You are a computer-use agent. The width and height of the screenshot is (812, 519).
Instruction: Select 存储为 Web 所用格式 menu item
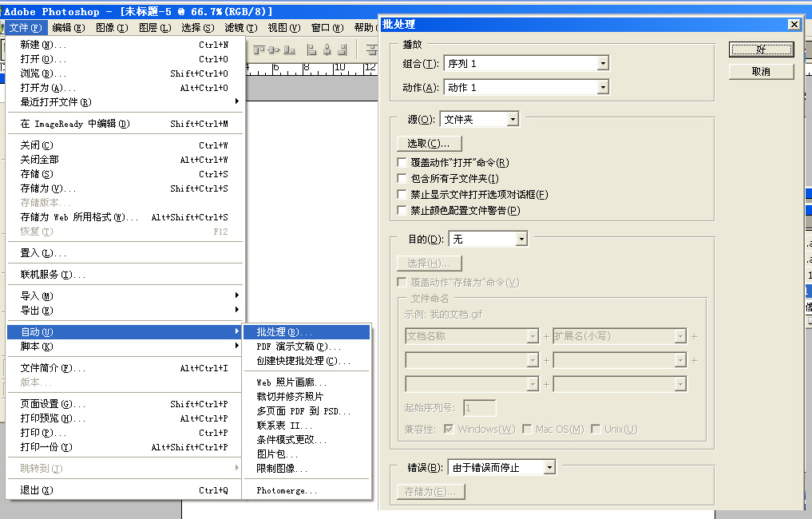pos(125,217)
